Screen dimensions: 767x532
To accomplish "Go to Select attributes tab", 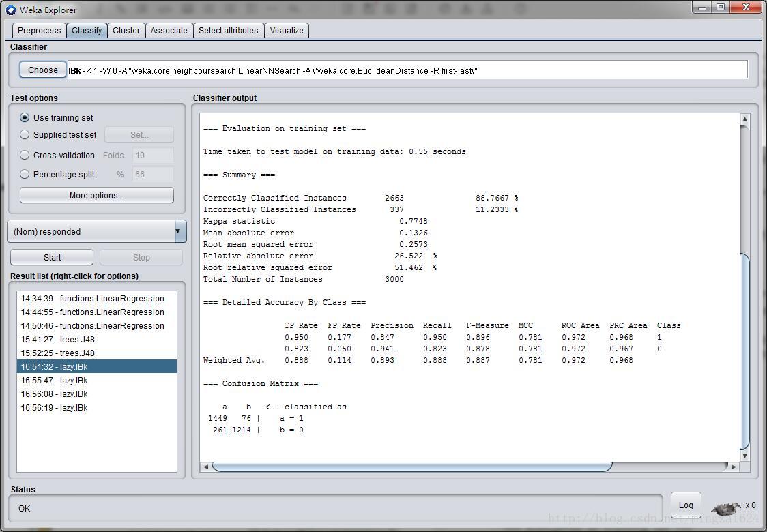I will coord(228,30).
